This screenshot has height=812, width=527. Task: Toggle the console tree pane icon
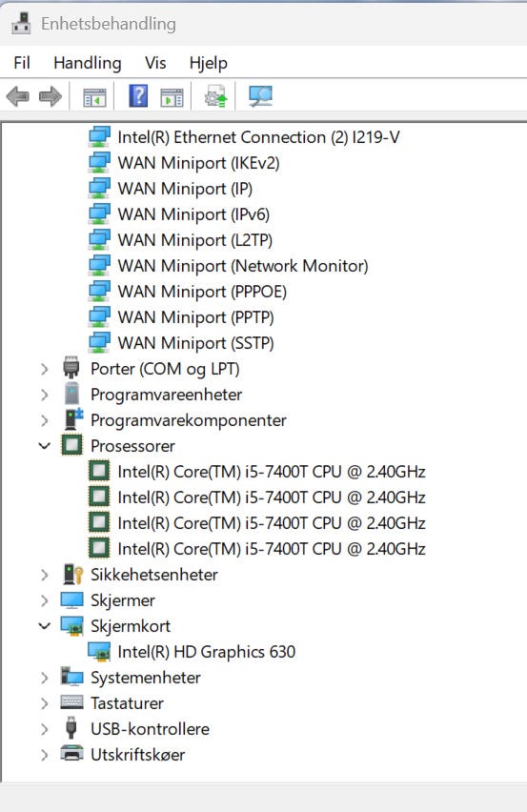coord(94,97)
